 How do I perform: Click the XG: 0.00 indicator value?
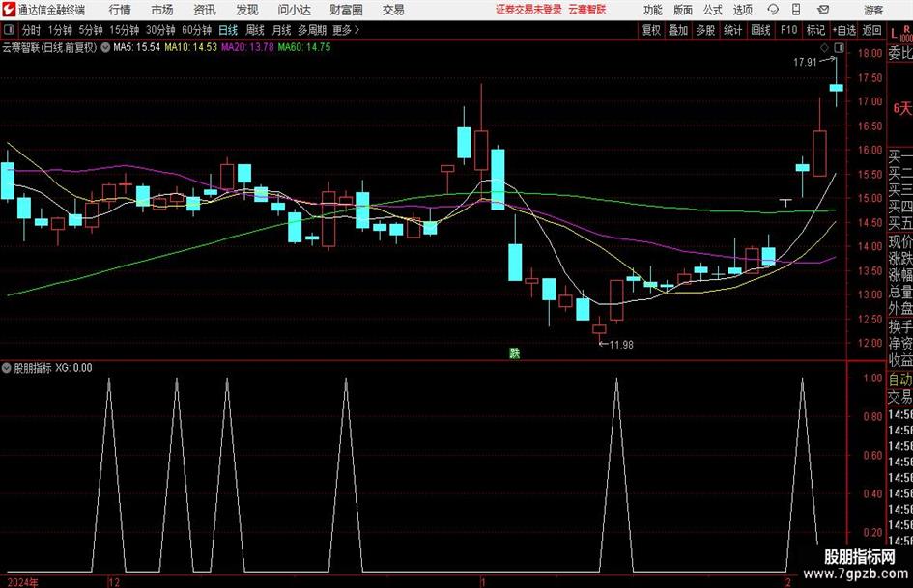(73, 368)
